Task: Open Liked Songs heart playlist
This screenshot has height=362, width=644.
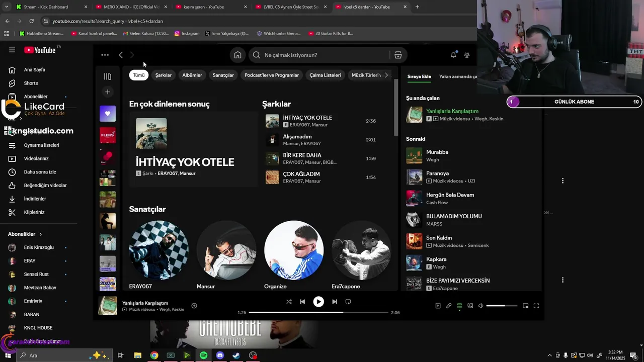Action: (108, 114)
